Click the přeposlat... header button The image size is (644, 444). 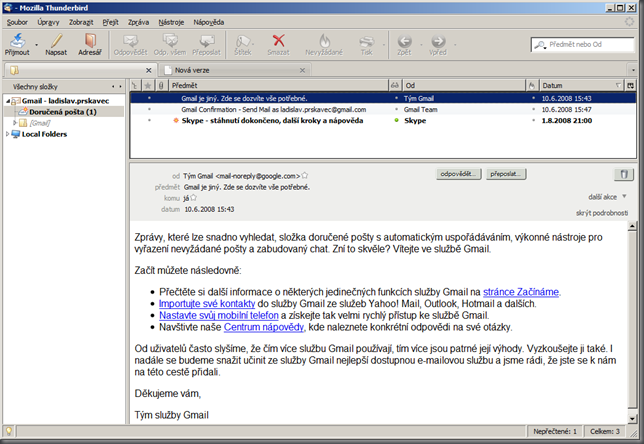[x=506, y=174]
